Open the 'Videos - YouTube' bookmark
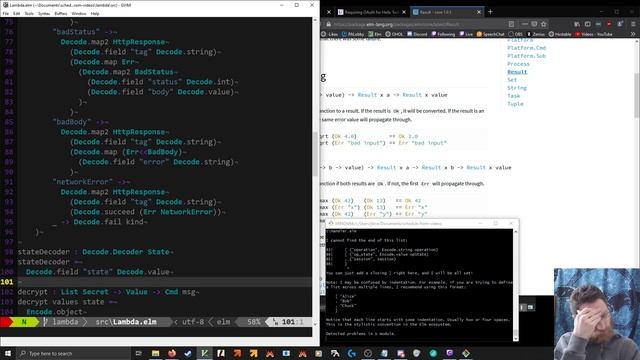This screenshot has height=360, width=640. click(593, 34)
